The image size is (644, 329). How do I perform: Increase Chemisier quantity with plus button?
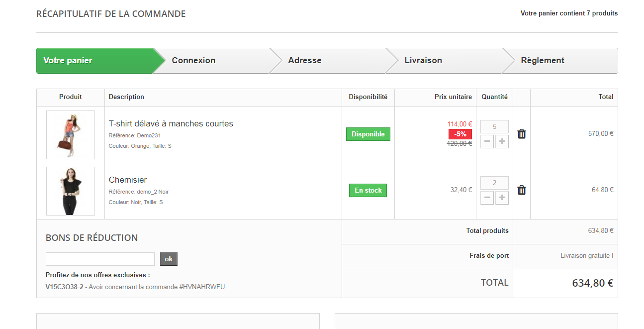pos(502,198)
